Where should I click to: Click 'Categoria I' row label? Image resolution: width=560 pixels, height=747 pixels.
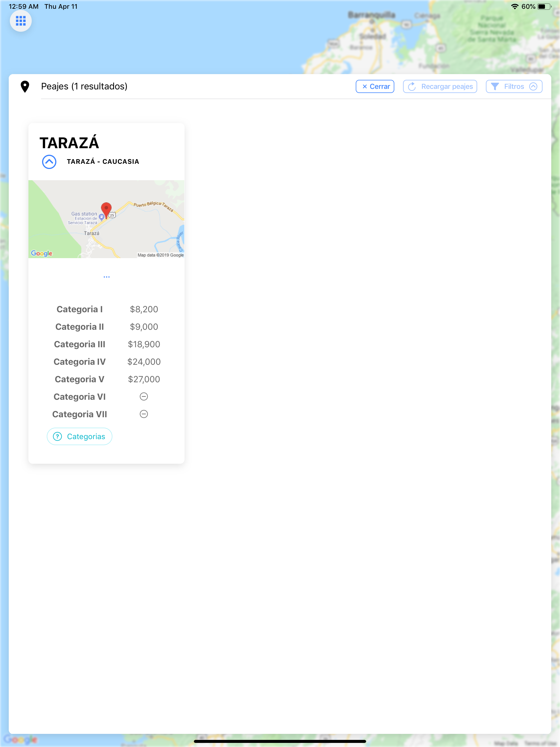point(80,309)
